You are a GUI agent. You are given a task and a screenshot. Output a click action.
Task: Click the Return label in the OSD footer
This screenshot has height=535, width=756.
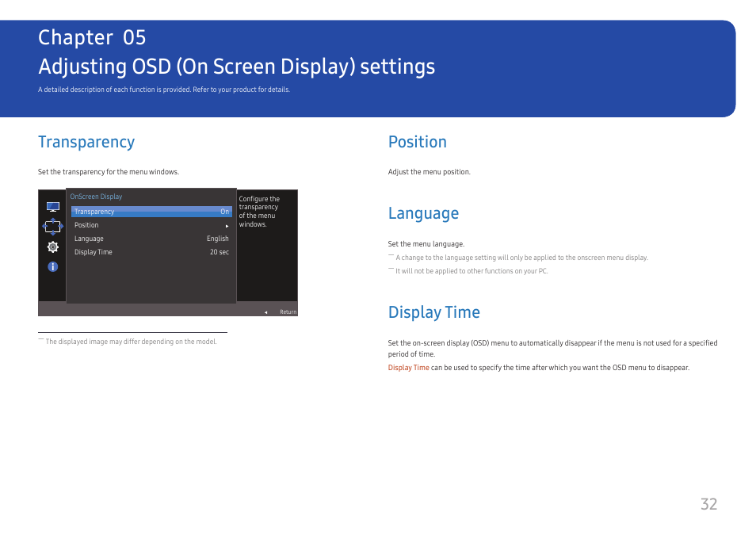click(x=288, y=312)
